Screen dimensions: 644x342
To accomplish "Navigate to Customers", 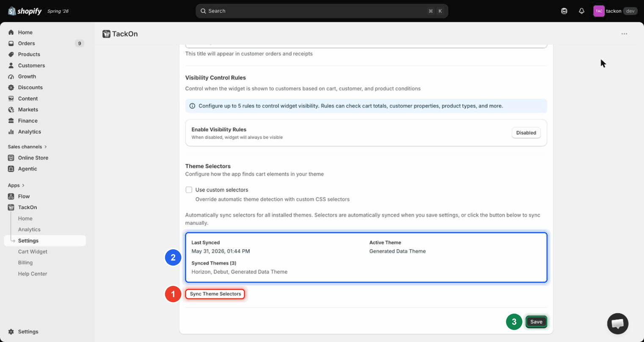I will point(31,66).
